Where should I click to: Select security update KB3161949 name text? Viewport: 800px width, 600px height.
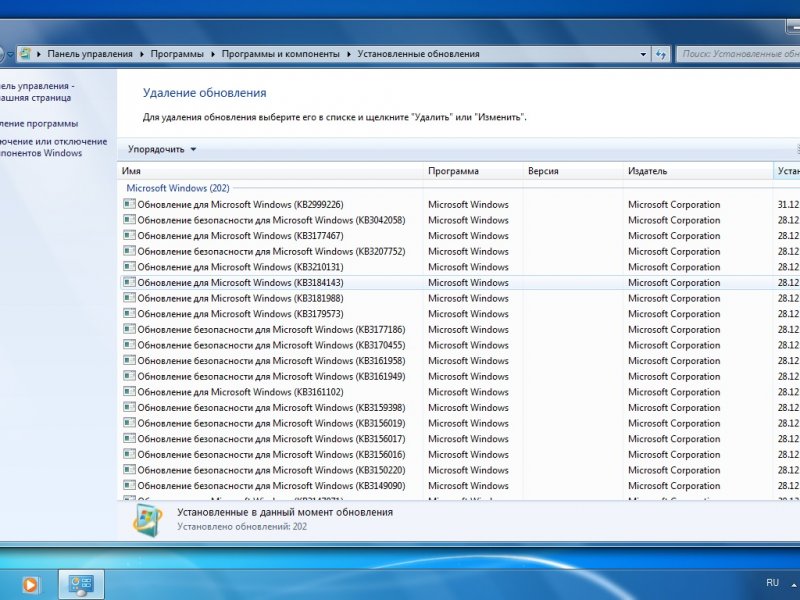click(x=271, y=377)
